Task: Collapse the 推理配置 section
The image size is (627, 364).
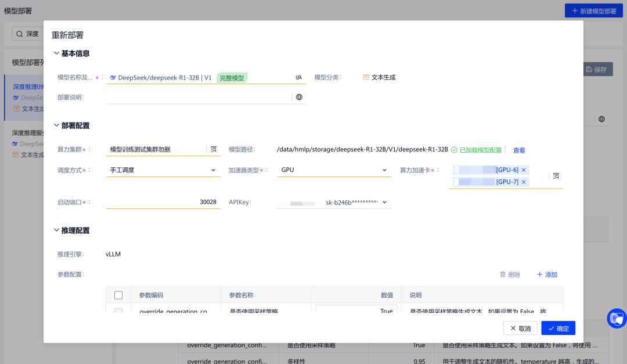Action: [56, 230]
